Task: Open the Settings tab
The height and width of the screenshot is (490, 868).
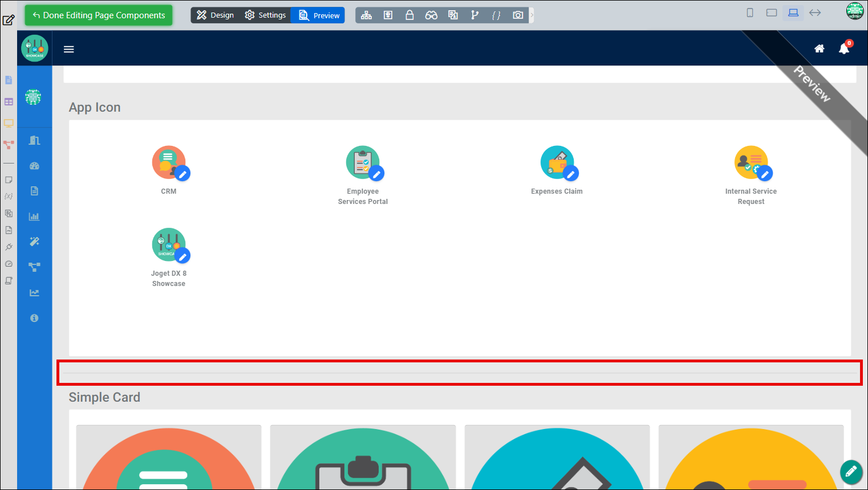Action: pyautogui.click(x=265, y=15)
